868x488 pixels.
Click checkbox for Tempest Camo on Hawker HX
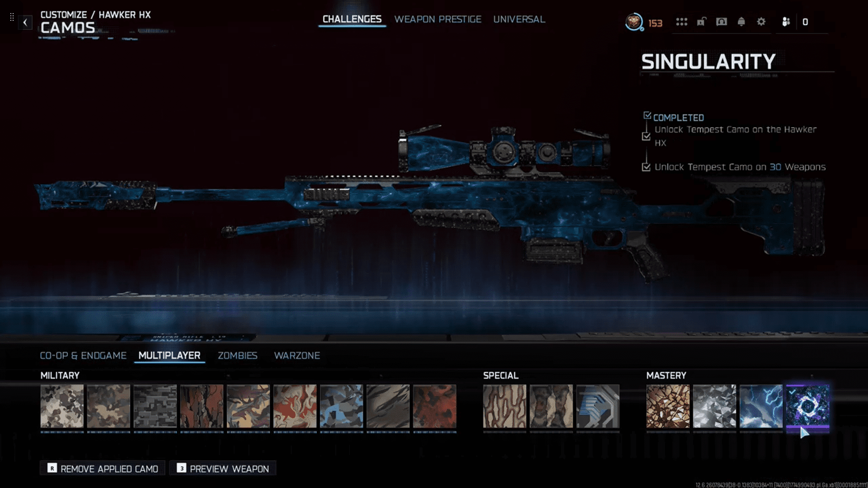coord(646,136)
